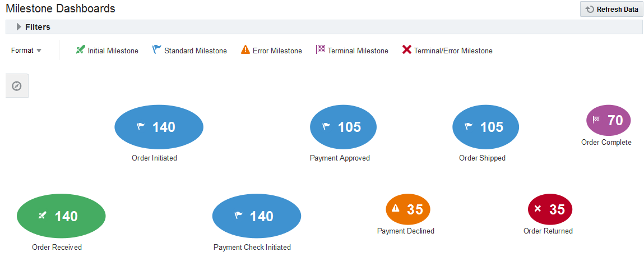Click the Terminal/Error Milestone legend text
Screen dimensions: 644x279
pos(453,51)
